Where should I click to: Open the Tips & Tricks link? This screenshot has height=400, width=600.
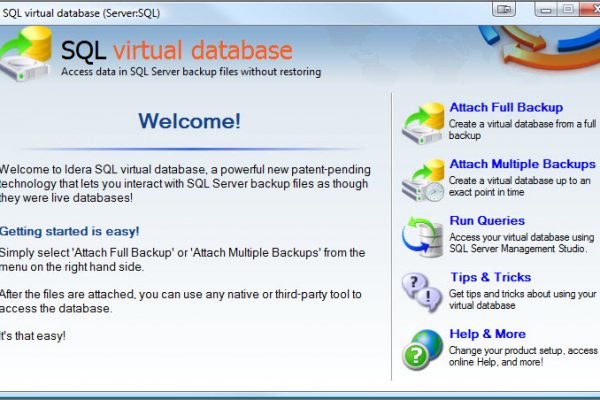pyautogui.click(x=491, y=278)
